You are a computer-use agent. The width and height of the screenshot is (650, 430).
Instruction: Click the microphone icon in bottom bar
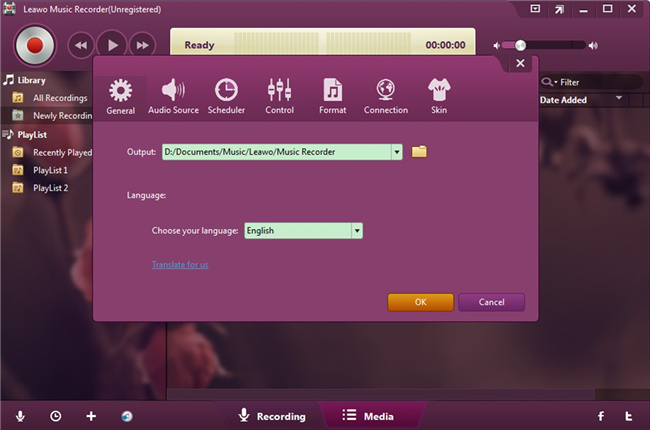point(20,416)
